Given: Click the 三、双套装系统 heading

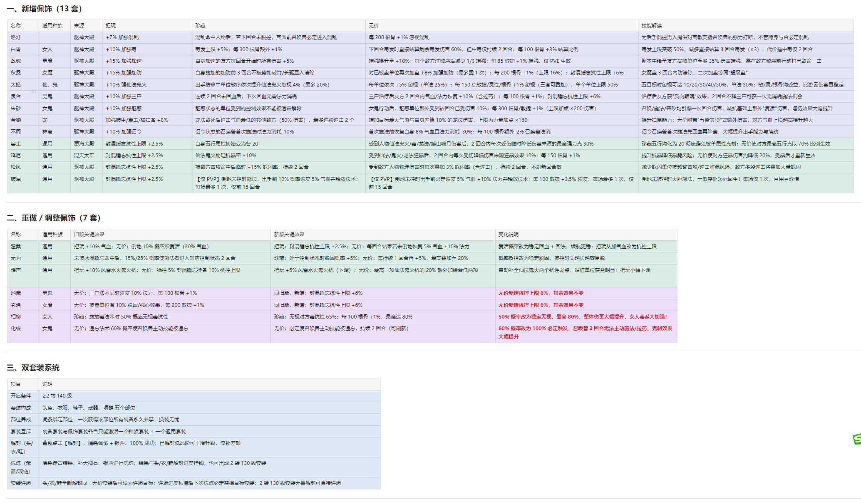Looking at the screenshot, I should click(x=33, y=368).
